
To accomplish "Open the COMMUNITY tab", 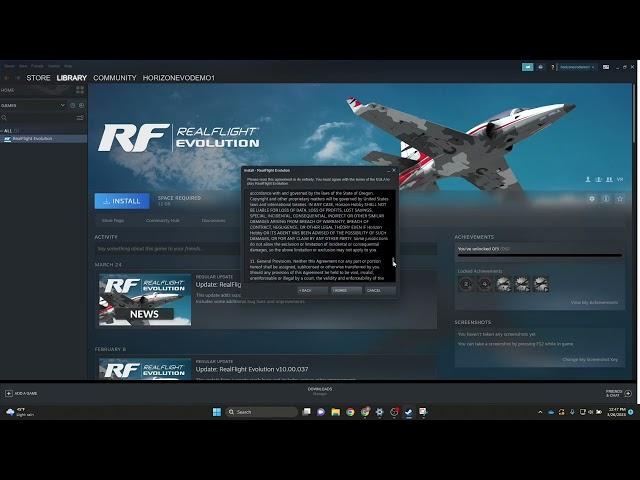I will click(115, 78).
